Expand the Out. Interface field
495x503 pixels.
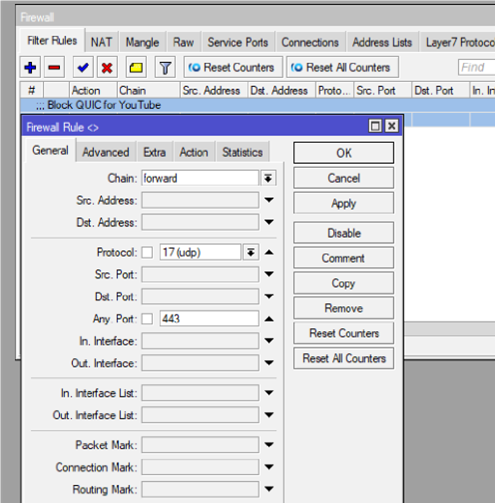pyautogui.click(x=269, y=363)
